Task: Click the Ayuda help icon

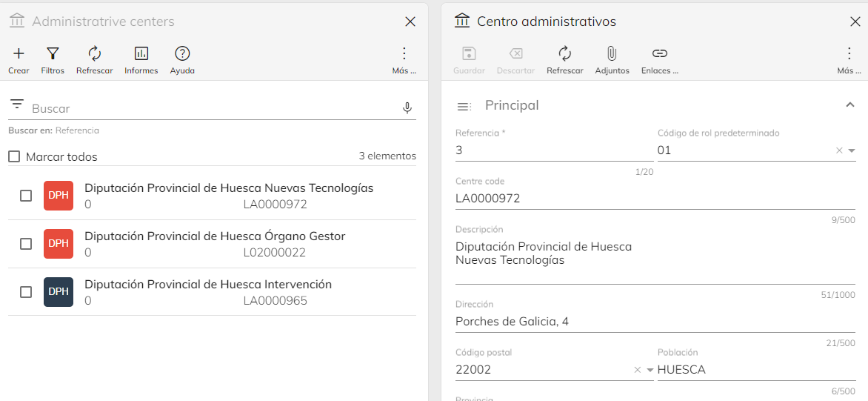Action: (x=182, y=53)
